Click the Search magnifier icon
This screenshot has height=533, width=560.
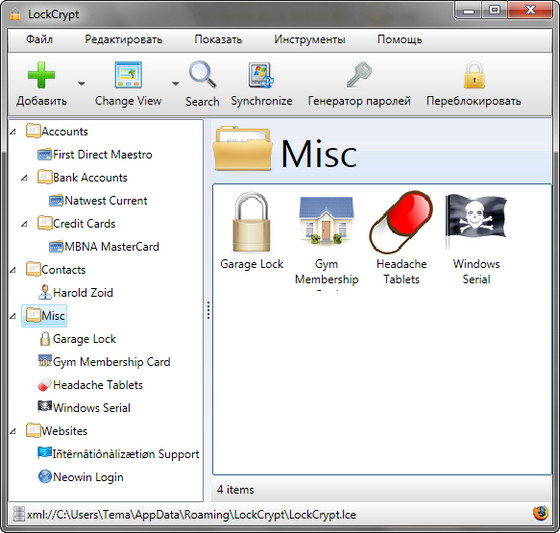202,75
